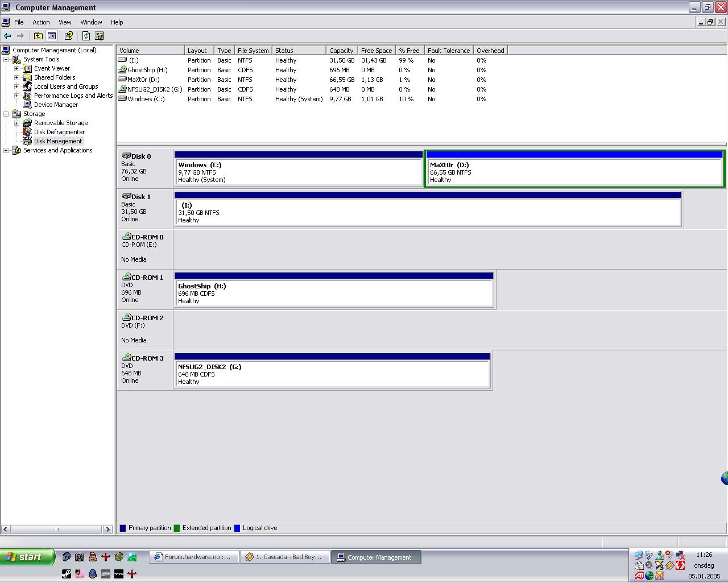Select NFSUG2_DISK2 (G:) block on CD-ROM 3
Screen dimensions: 728x583
(332, 370)
